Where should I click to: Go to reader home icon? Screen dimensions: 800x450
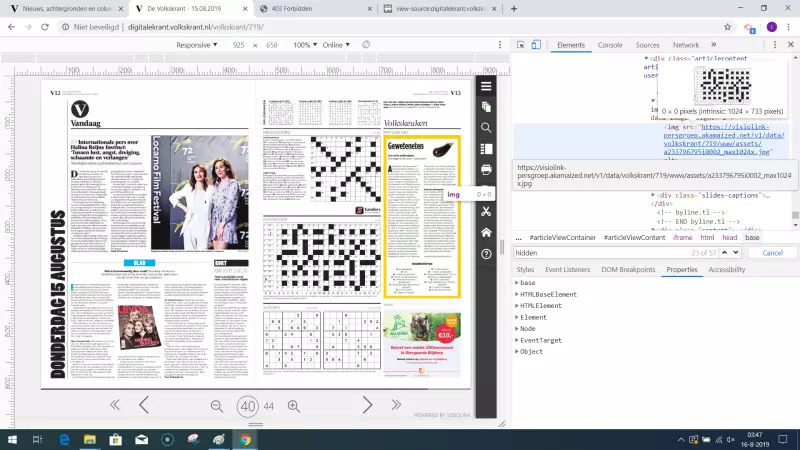coord(486,232)
